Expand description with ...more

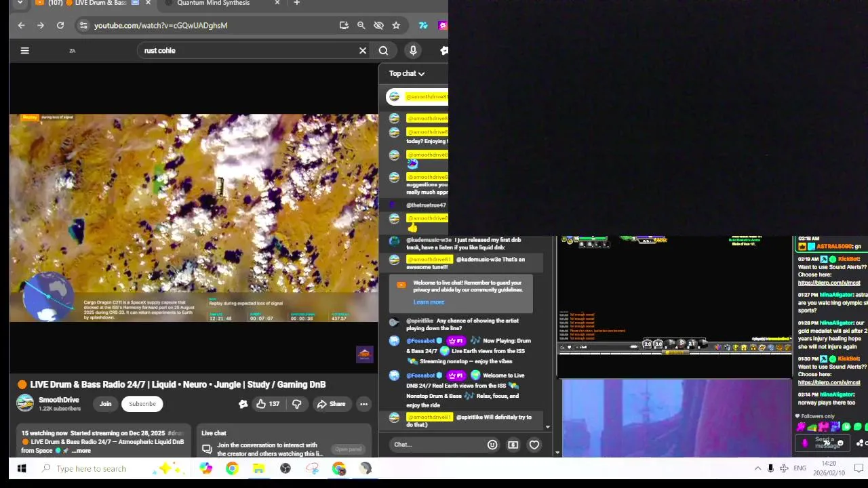81,451
